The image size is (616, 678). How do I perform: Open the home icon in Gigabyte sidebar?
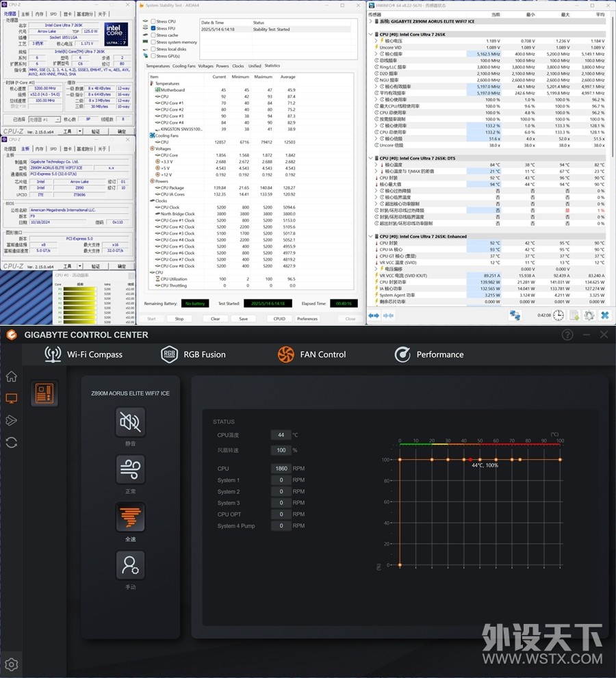point(12,376)
